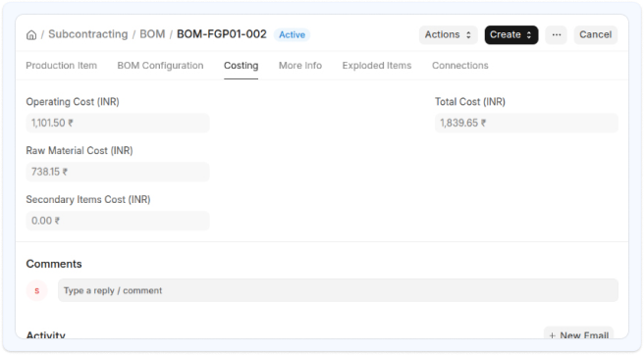Click the Activity section heading
The image size is (644, 355).
click(x=45, y=334)
